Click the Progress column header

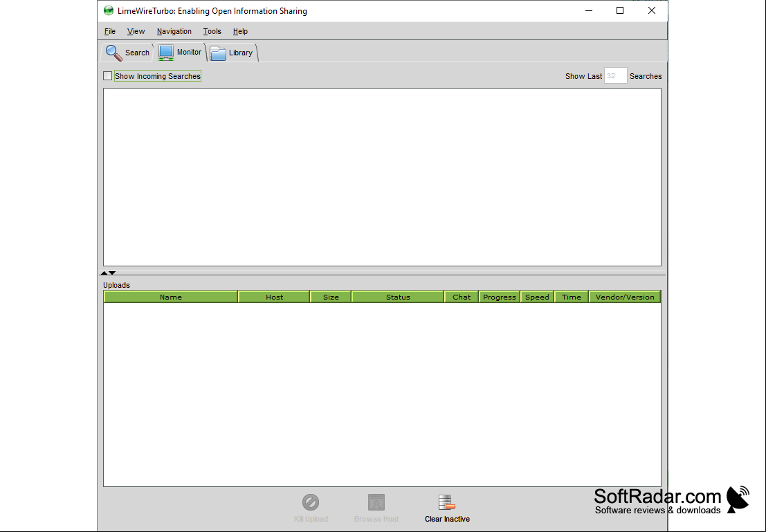(x=500, y=297)
